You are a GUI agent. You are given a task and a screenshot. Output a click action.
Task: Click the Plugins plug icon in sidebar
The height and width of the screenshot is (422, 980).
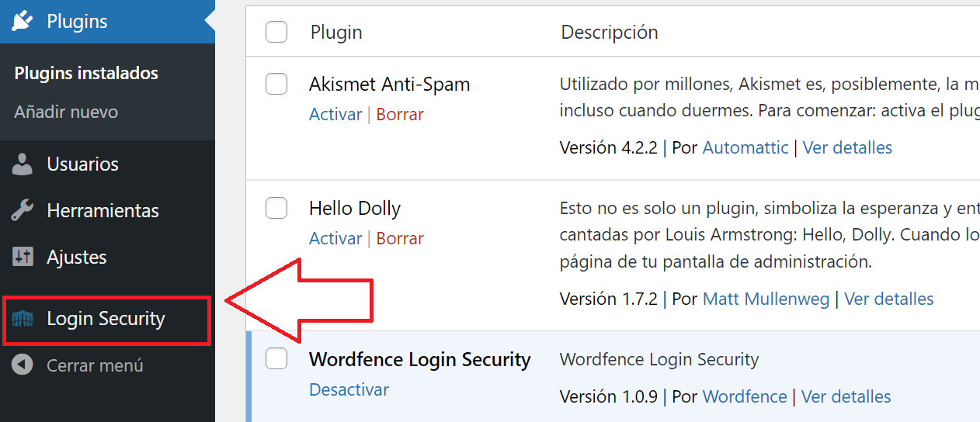[23, 21]
